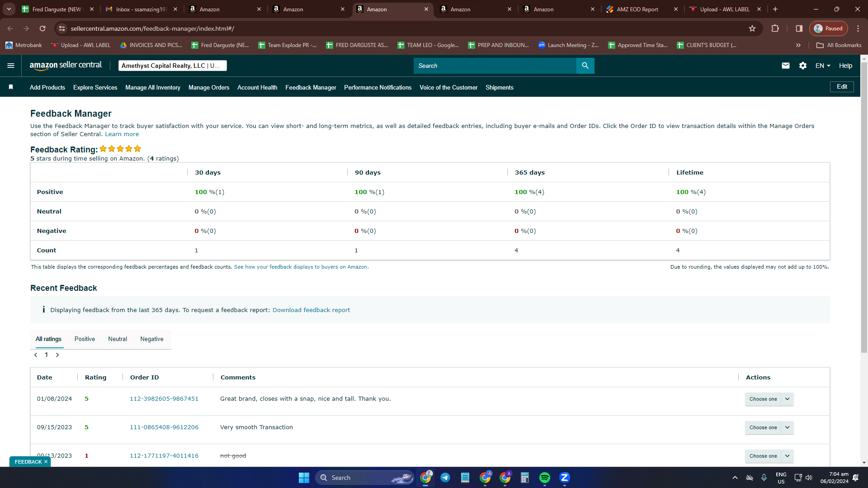Image resolution: width=868 pixels, height=488 pixels.
Task: Go to previous feedback page
Action: [x=36, y=355]
